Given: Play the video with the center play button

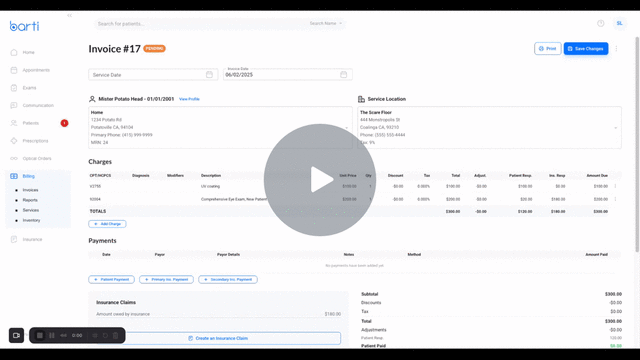Looking at the screenshot, I should (320, 180).
